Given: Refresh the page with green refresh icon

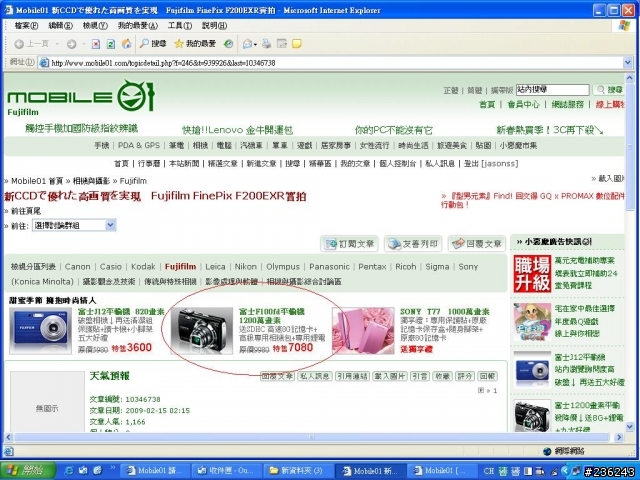Looking at the screenshot, I should [111, 44].
